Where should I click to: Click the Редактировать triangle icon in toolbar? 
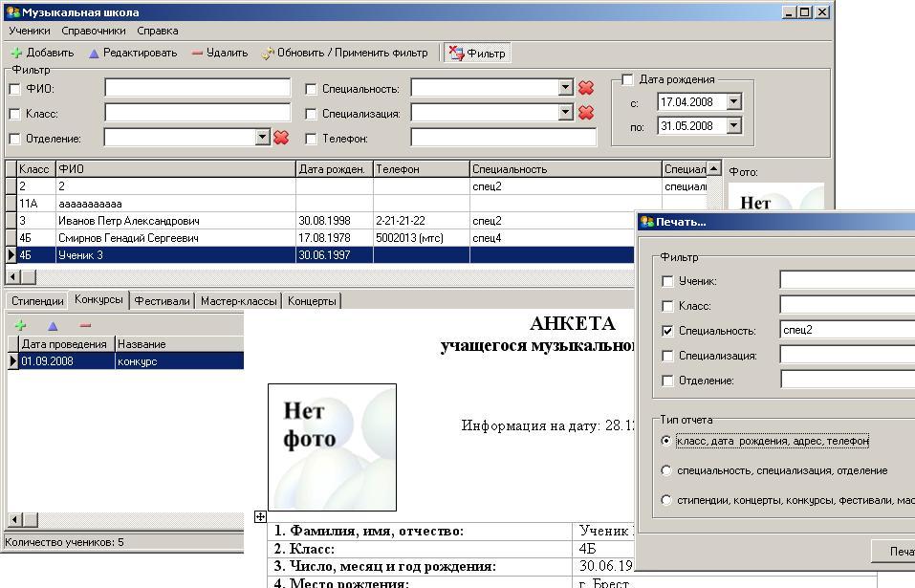pos(94,54)
